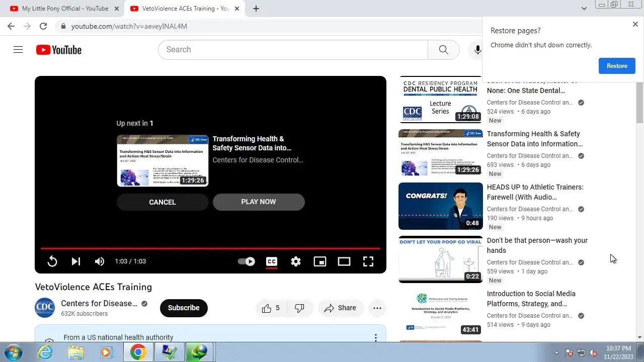
Task: Skip to the next video
Action: pyautogui.click(x=76, y=261)
